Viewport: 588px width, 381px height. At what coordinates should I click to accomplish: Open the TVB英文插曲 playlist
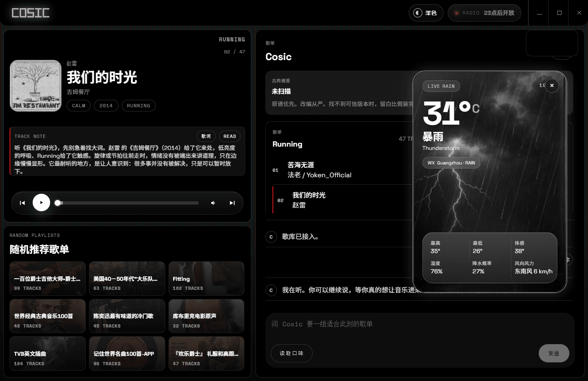[48, 354]
